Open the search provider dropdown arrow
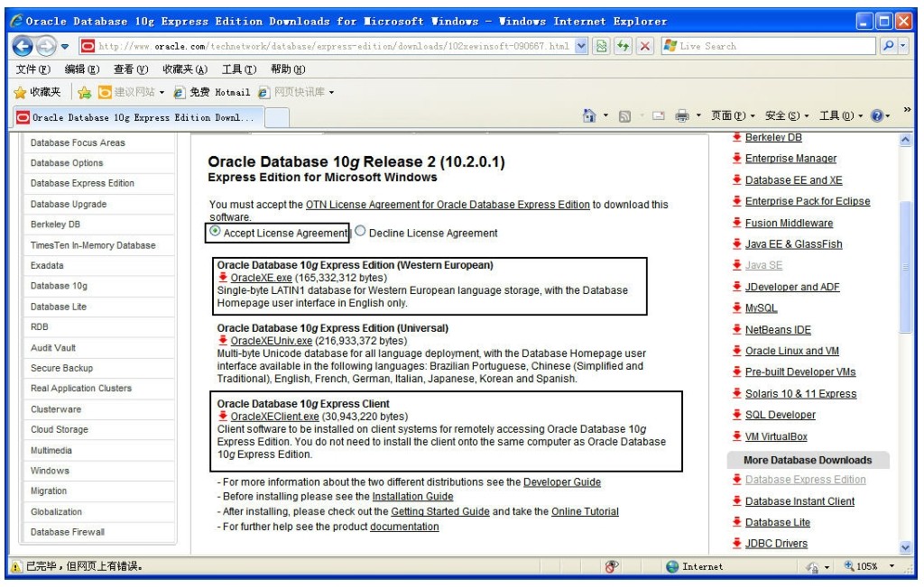Screen dimensions: 924x587 coord(902,46)
